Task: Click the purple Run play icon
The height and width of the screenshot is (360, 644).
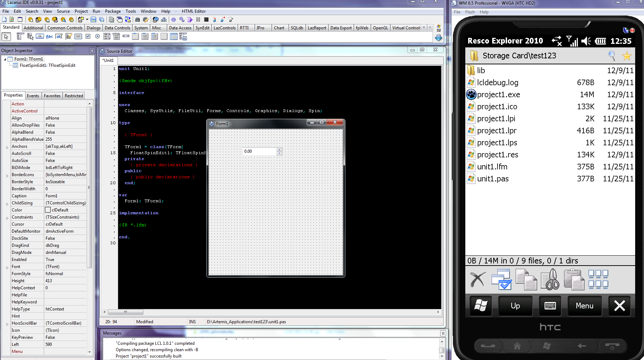Action: 190,19
